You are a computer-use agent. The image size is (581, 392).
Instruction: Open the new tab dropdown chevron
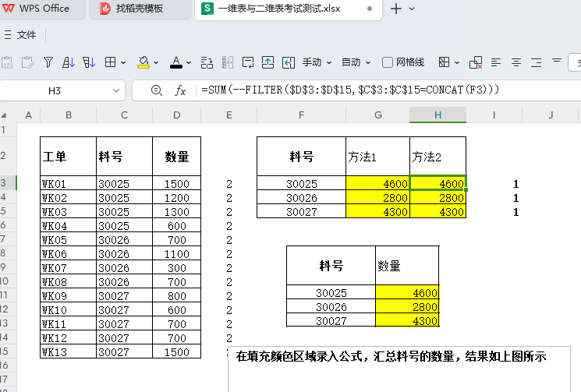coord(412,9)
